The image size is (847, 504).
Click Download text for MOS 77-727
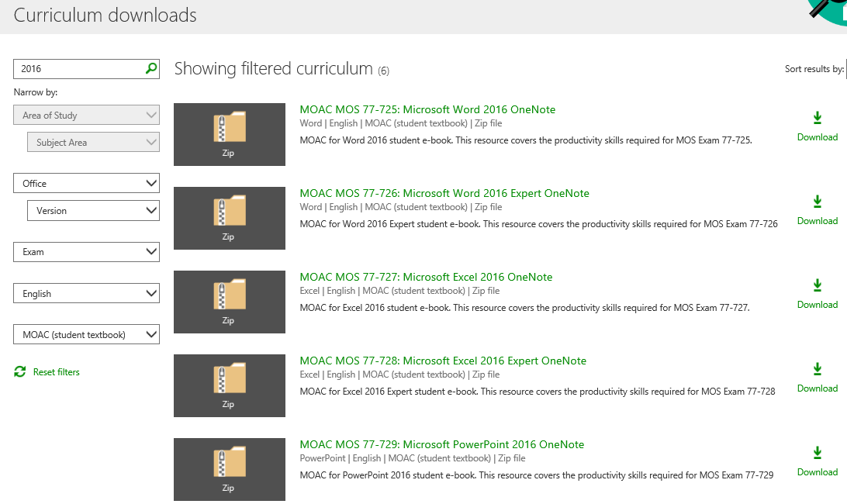tap(818, 305)
